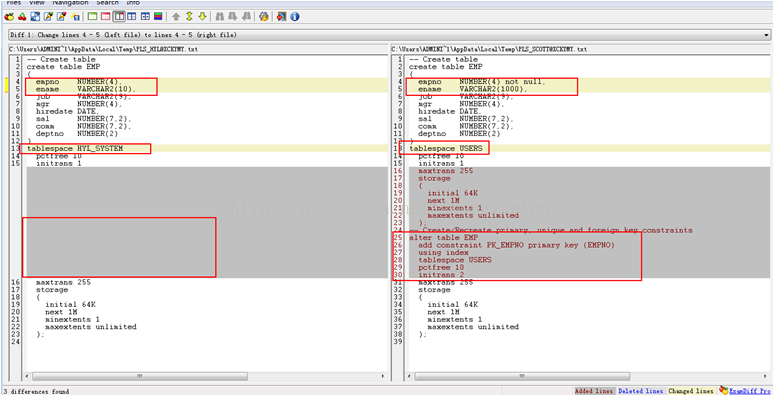Viewport: 773px width, 395px height.
Task: Click the Added lines legend label
Action: (x=594, y=391)
